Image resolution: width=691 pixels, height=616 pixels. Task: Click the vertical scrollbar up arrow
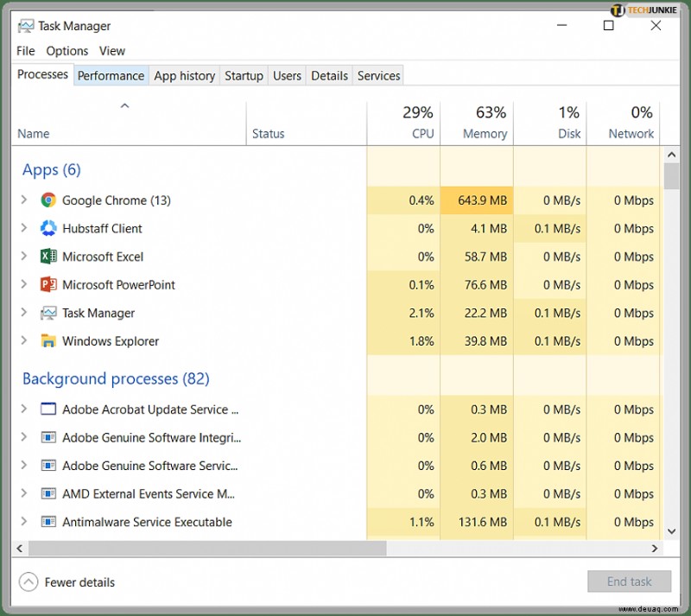(672, 155)
